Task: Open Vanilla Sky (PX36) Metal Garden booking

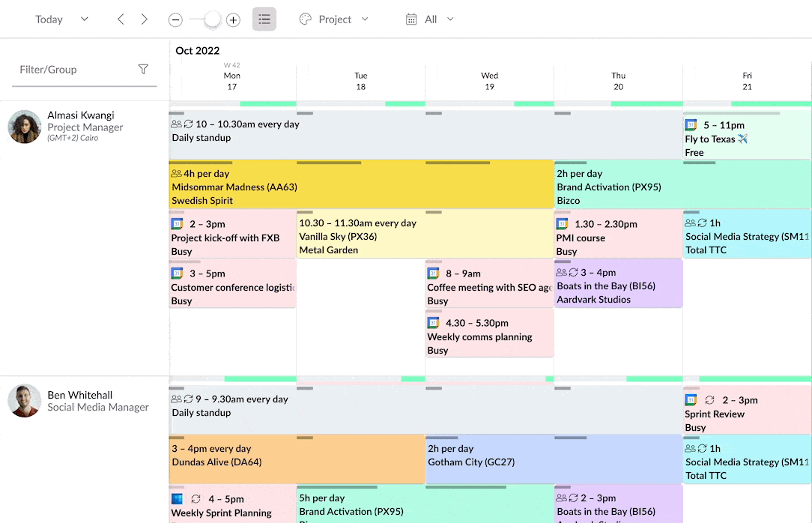Action: click(x=425, y=234)
